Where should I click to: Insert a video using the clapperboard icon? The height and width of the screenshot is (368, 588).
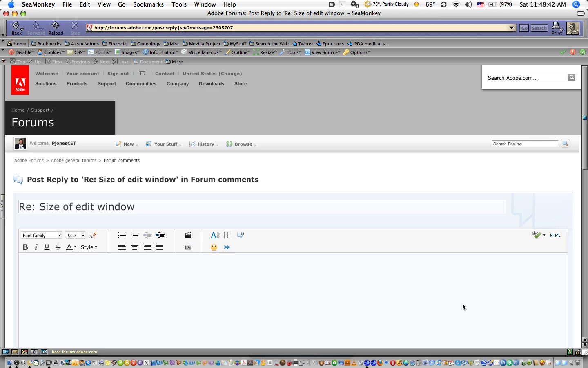pos(188,235)
